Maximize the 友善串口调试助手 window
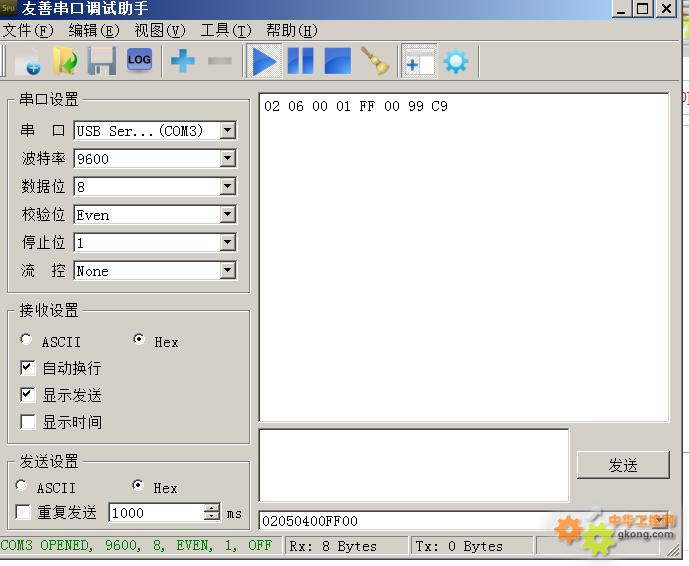 [x=642, y=9]
